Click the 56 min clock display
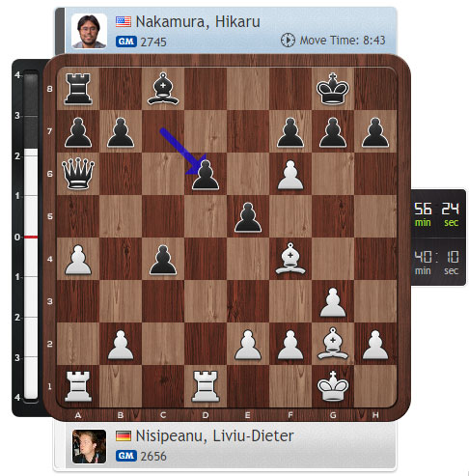This screenshot has height=476, width=469. point(423,214)
